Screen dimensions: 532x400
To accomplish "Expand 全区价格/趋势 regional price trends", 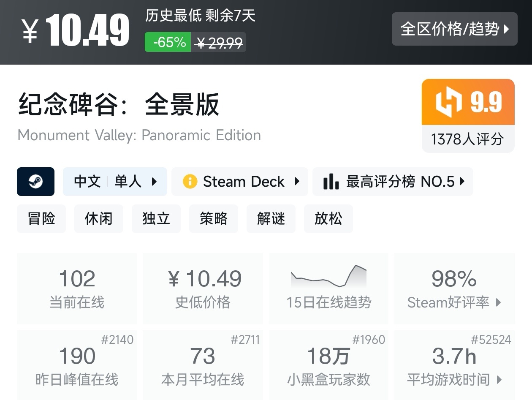I will tap(454, 29).
